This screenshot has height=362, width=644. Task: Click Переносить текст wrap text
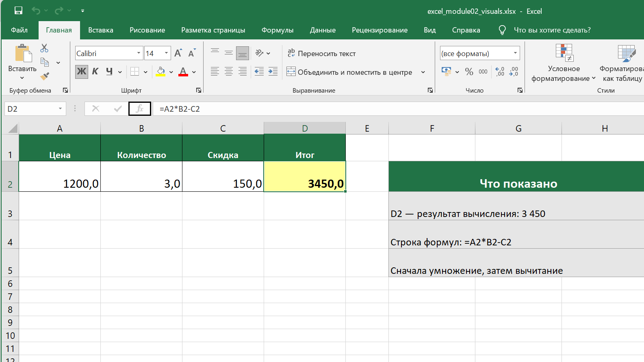(x=321, y=53)
